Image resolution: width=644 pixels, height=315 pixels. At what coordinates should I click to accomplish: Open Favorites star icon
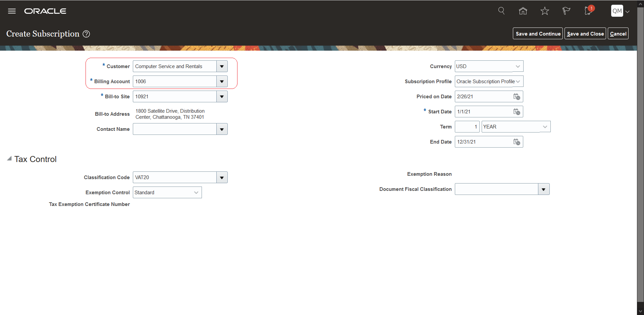click(x=545, y=11)
